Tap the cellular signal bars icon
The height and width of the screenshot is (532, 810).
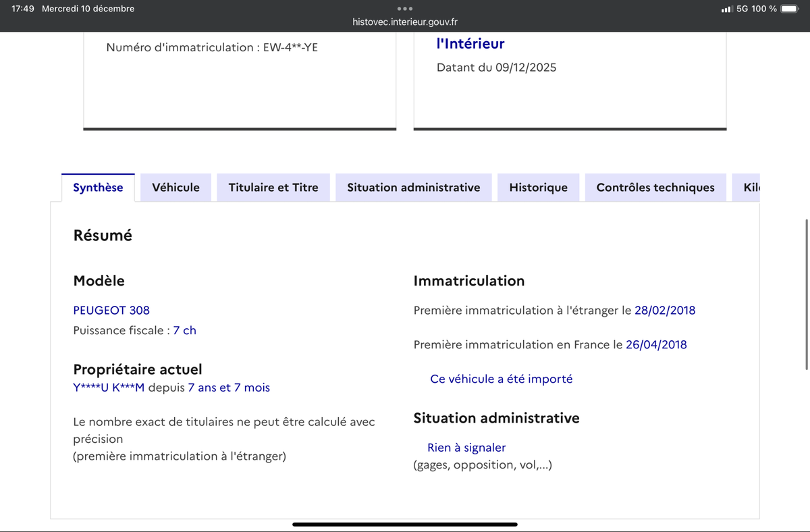726,9
